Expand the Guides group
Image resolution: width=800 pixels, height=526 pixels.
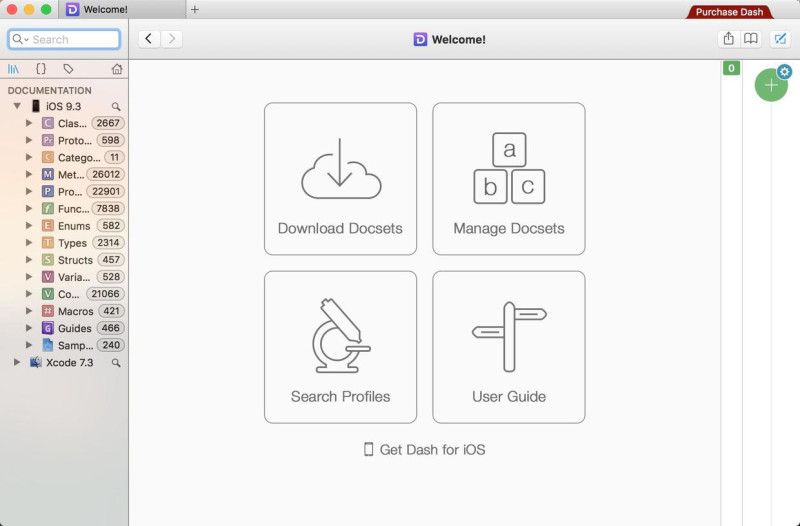coord(29,328)
